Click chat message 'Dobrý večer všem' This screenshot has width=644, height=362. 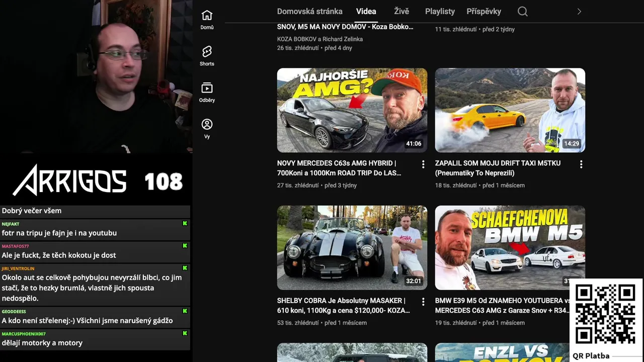pyautogui.click(x=32, y=211)
